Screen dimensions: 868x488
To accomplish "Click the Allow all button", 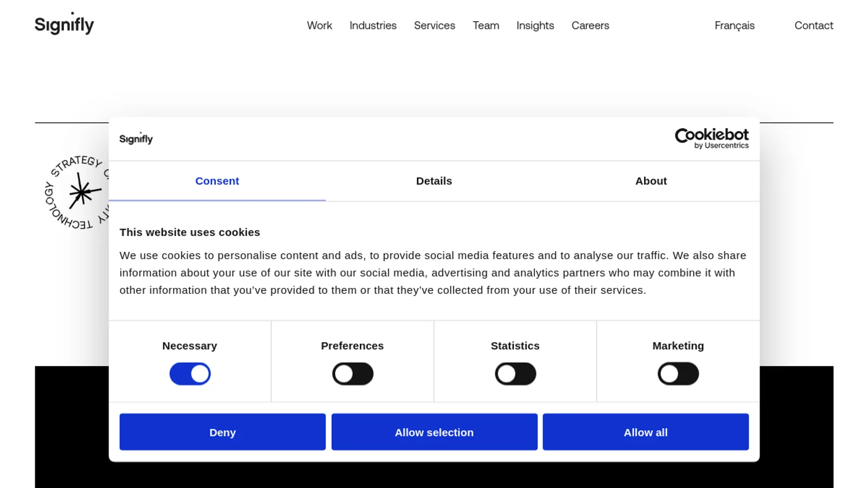I will tap(646, 432).
